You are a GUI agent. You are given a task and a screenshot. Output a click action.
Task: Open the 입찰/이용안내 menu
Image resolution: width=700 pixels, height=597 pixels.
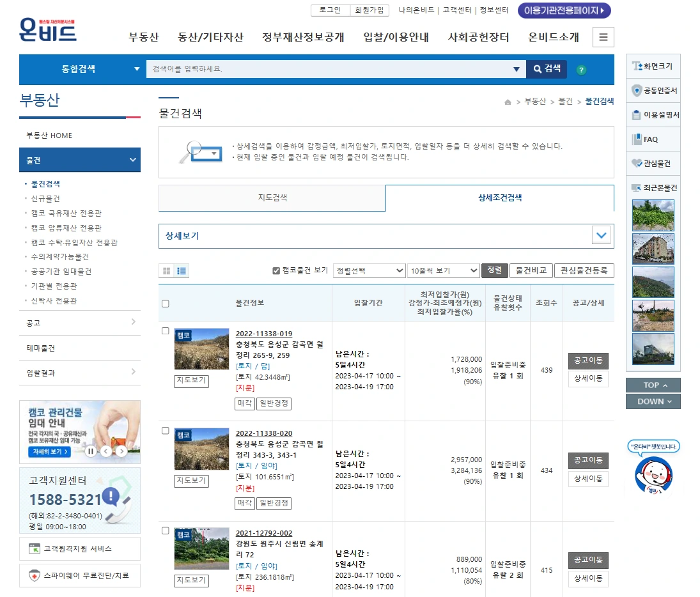(x=385, y=37)
